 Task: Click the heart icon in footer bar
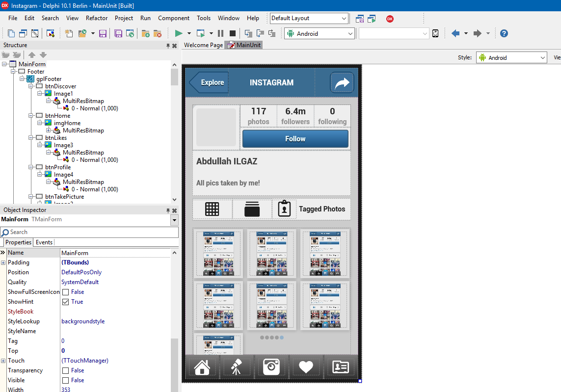306,367
